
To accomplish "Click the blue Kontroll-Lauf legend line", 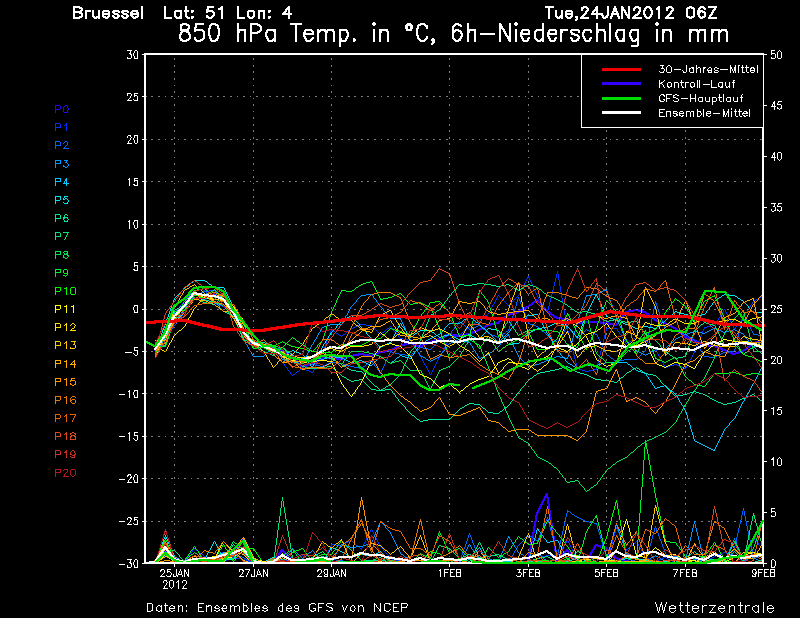I will tap(621, 84).
